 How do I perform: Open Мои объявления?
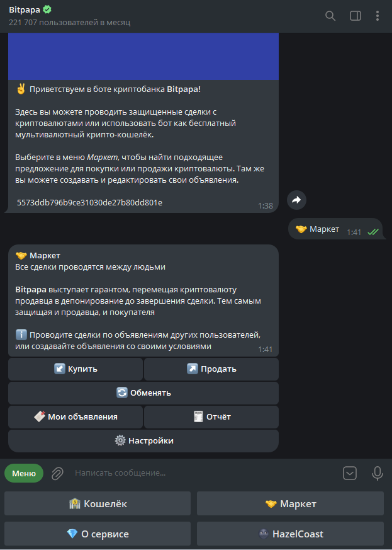(76, 416)
